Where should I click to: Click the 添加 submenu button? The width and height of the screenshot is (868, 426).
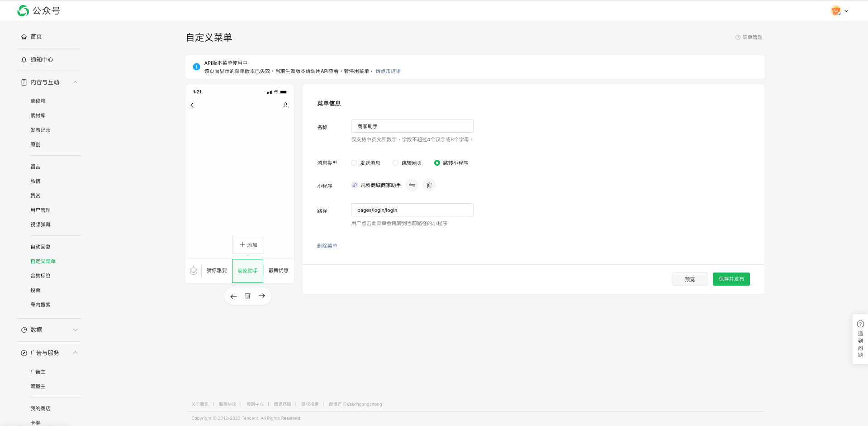(248, 245)
